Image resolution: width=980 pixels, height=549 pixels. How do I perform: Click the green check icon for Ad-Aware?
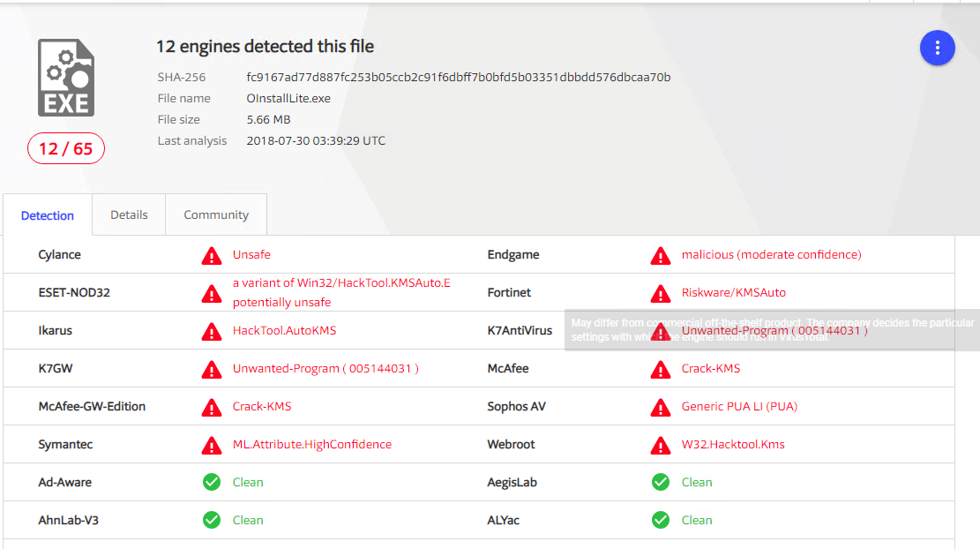(x=212, y=482)
